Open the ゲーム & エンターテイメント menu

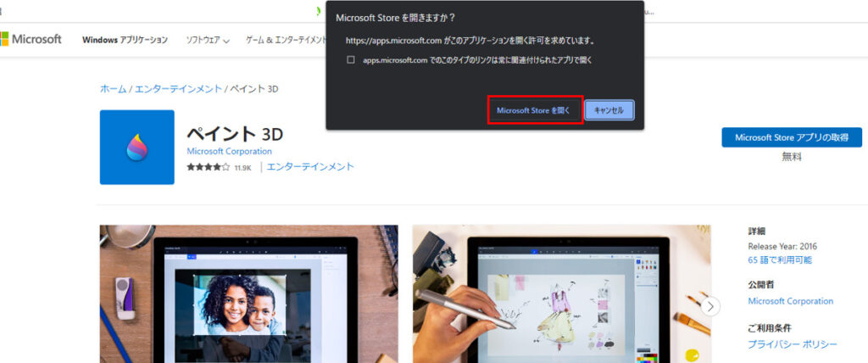click(x=287, y=40)
